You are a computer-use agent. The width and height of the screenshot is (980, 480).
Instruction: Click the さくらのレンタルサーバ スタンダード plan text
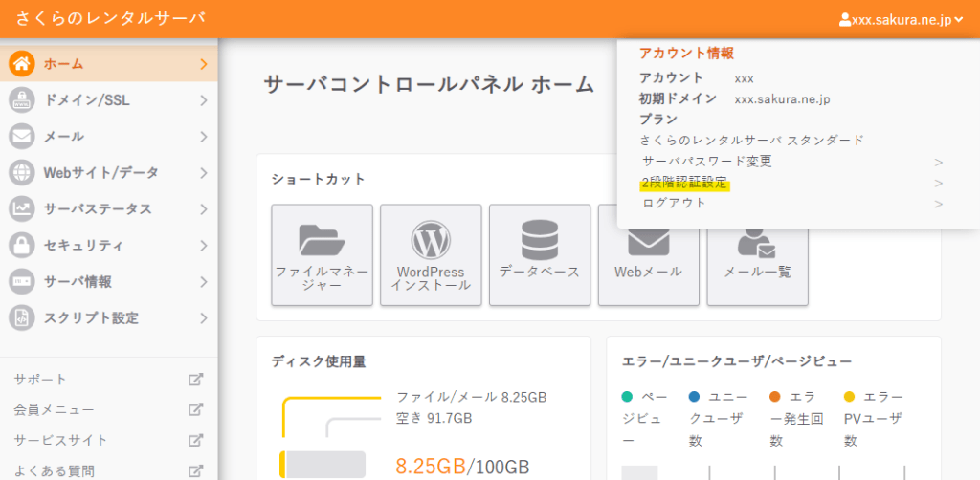click(752, 140)
